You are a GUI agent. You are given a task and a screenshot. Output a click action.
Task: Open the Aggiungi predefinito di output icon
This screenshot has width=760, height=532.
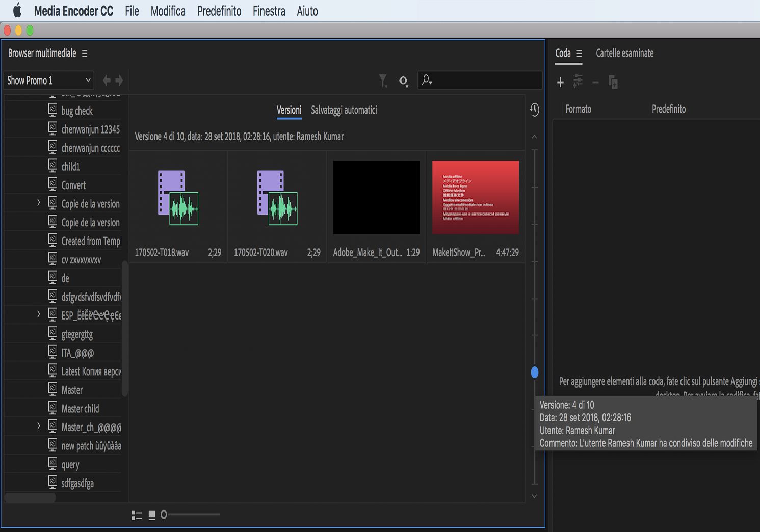coord(578,82)
